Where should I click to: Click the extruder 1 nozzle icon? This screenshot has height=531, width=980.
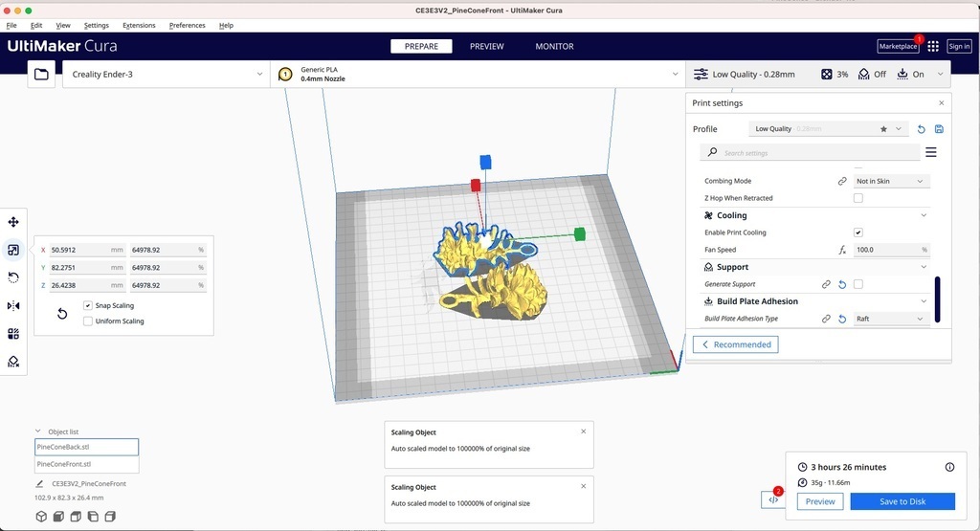tap(285, 75)
